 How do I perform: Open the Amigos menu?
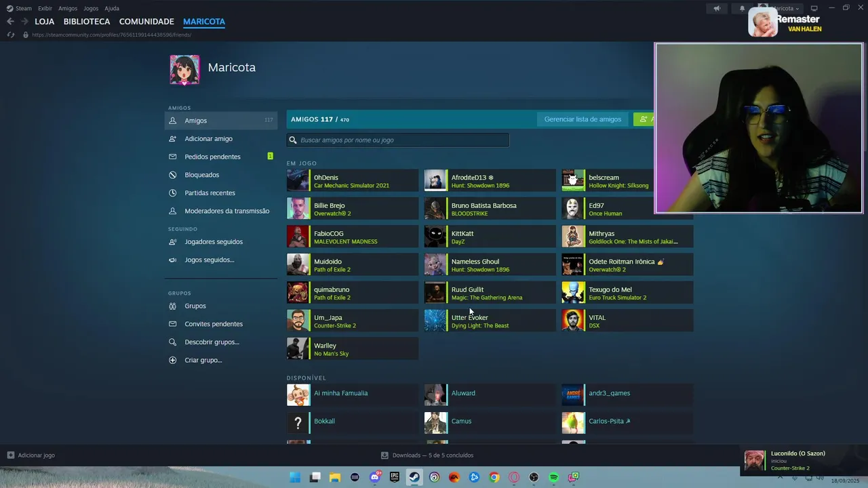click(68, 8)
